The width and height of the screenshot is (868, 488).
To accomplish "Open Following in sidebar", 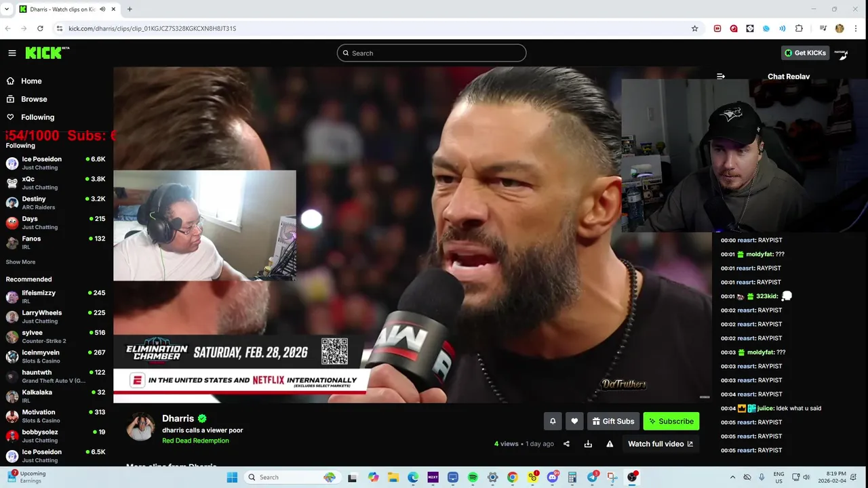I will click(31, 117).
